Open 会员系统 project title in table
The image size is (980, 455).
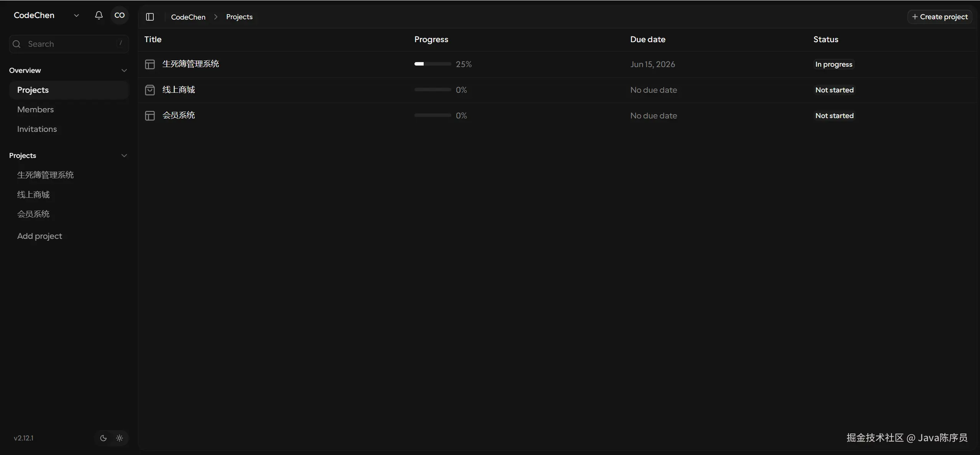tap(179, 115)
